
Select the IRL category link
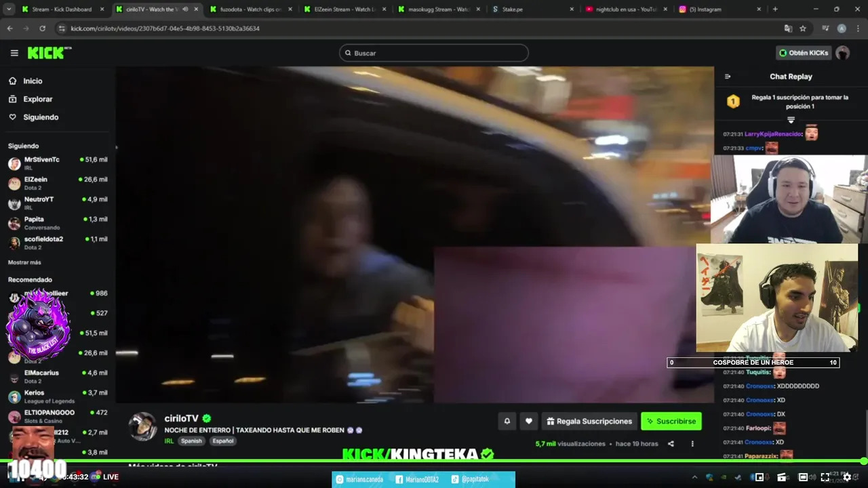169,441
